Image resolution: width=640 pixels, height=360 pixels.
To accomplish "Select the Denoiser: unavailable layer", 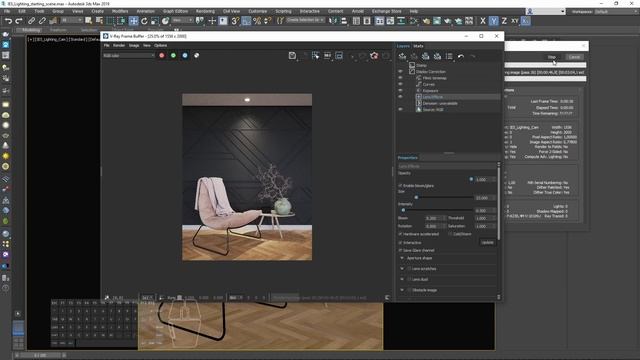I will coord(440,103).
